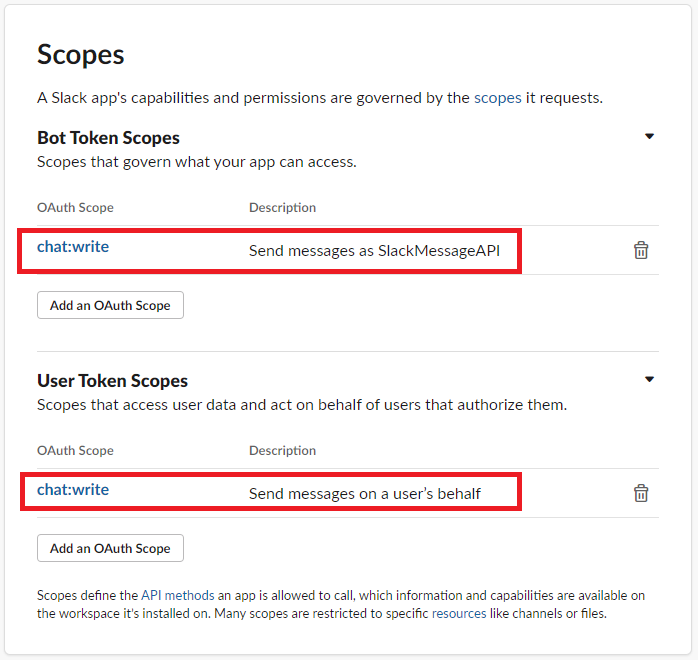Click 'Scopes that govern what your app can access.'

tap(197, 162)
